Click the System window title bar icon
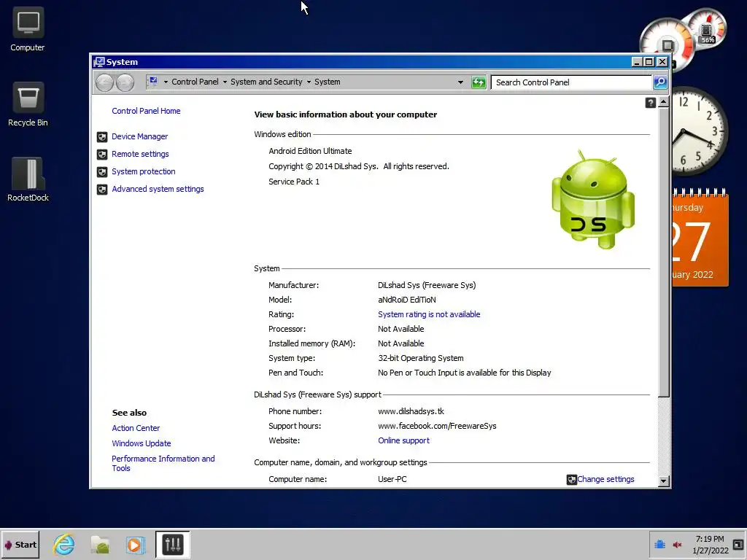747x560 pixels. click(99, 62)
